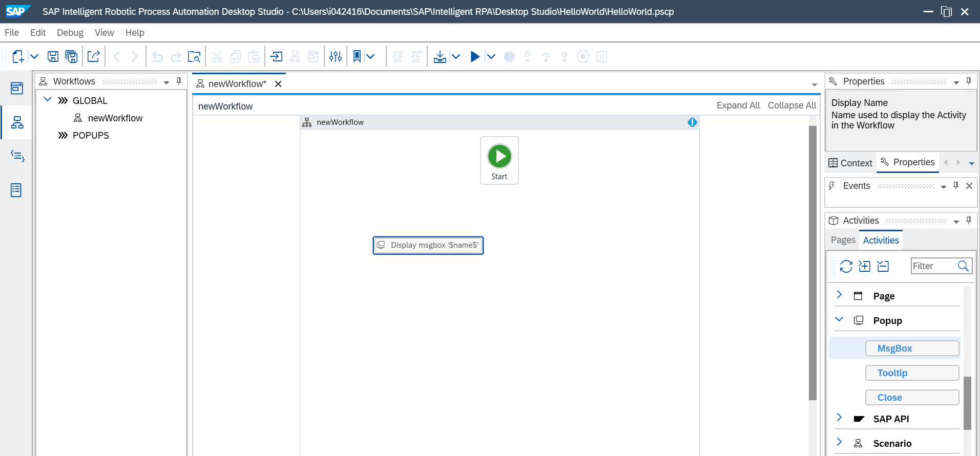Click the New project toolbar icon
The height and width of the screenshot is (456, 980).
(18, 56)
